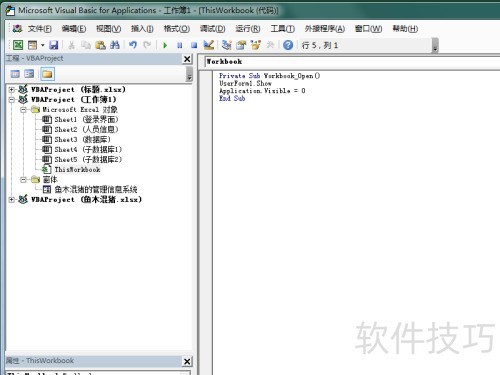Toggle Folders view in project panel
Screen dimensions: 500x375
click(47, 74)
